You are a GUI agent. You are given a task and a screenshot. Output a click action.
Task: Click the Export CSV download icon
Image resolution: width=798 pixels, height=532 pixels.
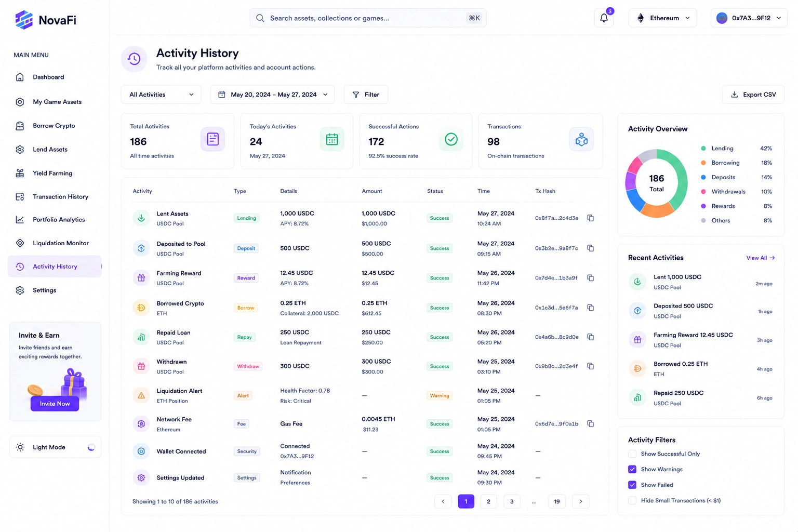click(735, 95)
